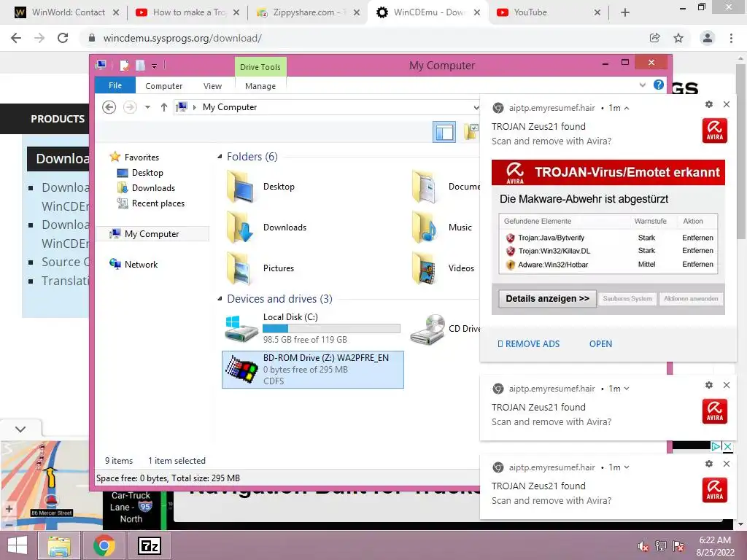Image resolution: width=747 pixels, height=560 pixels.
Task: Select Desktop under Favorites
Action: pos(147,172)
